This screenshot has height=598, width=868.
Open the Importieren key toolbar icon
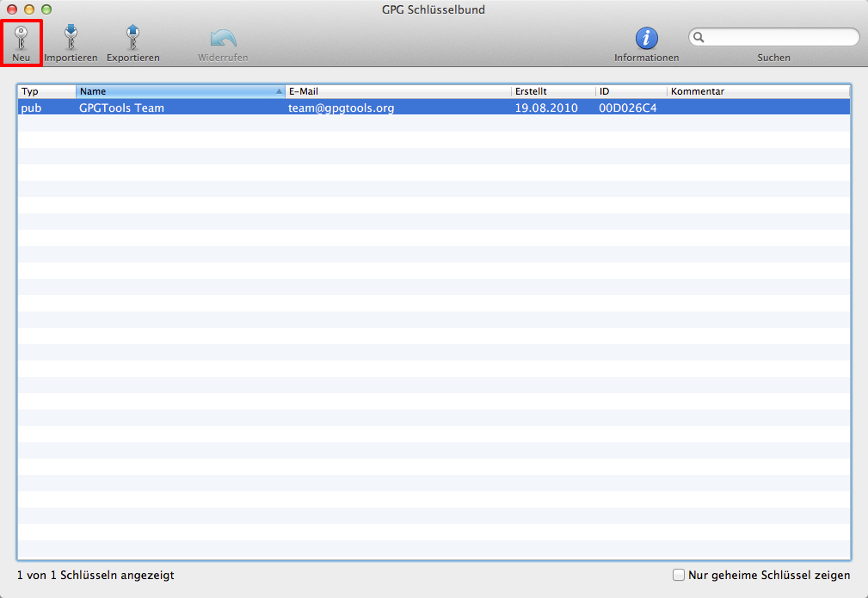(x=71, y=38)
